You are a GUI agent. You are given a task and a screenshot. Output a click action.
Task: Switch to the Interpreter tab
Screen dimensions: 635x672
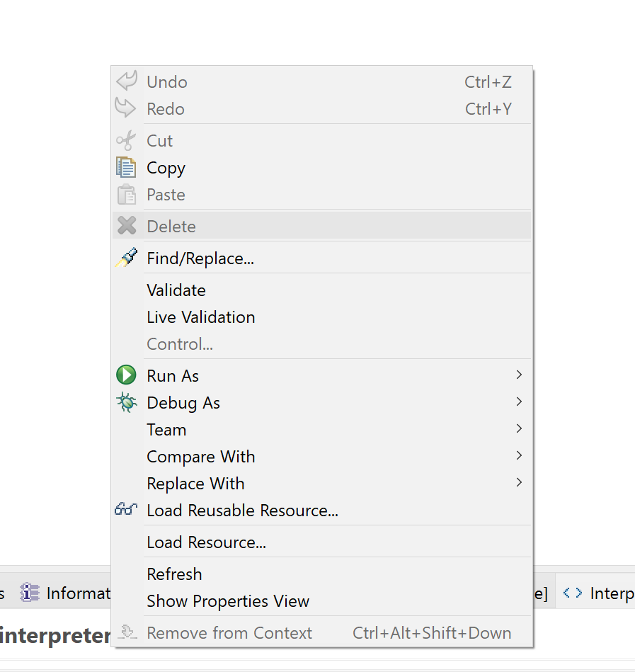[611, 593]
